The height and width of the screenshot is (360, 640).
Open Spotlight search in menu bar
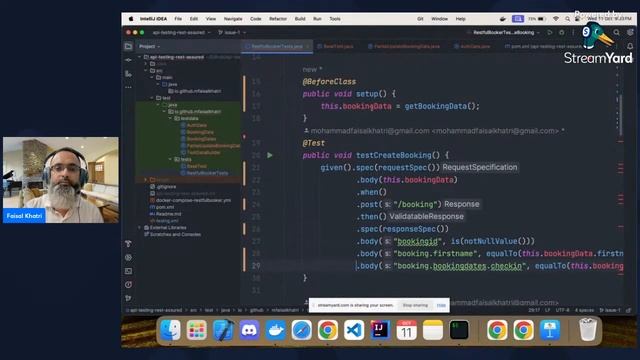567,19
